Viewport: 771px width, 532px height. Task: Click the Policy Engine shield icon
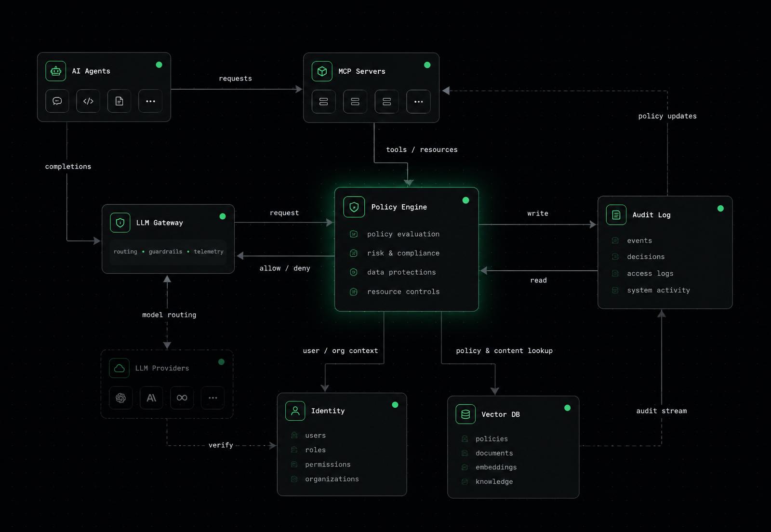(354, 207)
